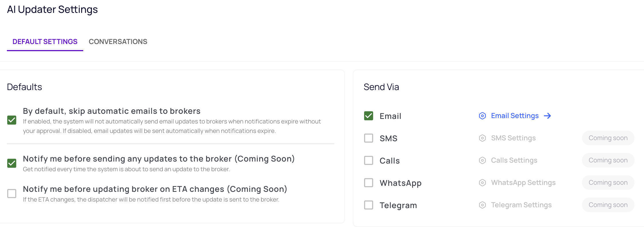Click the Telegram Settings gear icon
The width and height of the screenshot is (644, 227).
[482, 205]
